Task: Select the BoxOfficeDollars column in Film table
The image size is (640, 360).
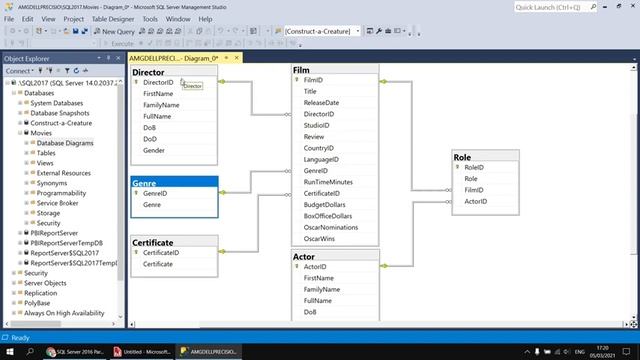Action: 327,216
